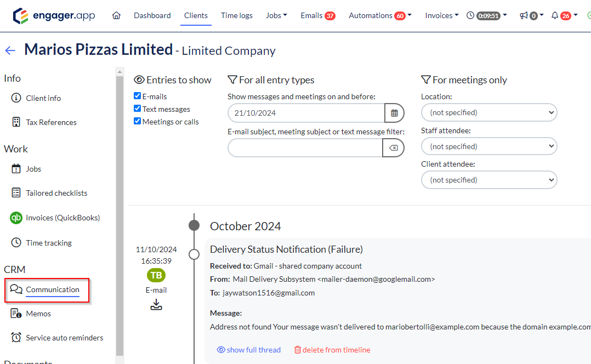
Task: Open the Client attendee dropdown
Action: pyautogui.click(x=489, y=180)
